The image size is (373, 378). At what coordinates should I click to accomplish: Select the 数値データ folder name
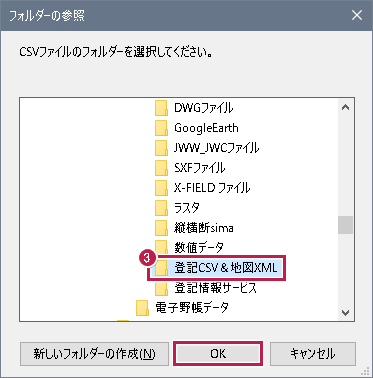click(199, 248)
